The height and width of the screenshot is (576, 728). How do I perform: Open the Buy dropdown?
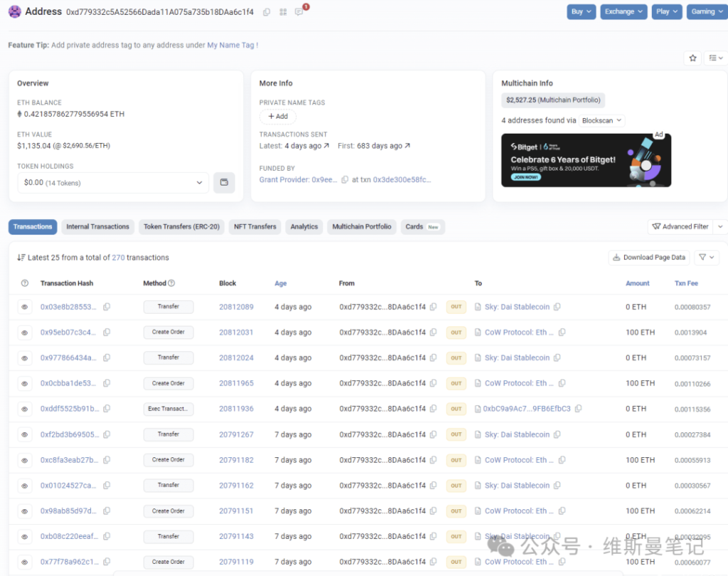click(582, 11)
